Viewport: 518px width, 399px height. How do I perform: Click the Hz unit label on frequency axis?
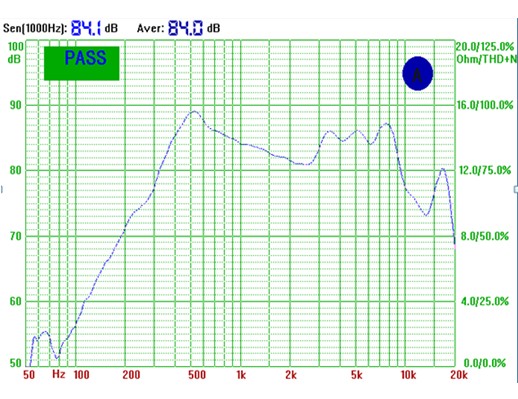[x=59, y=374]
